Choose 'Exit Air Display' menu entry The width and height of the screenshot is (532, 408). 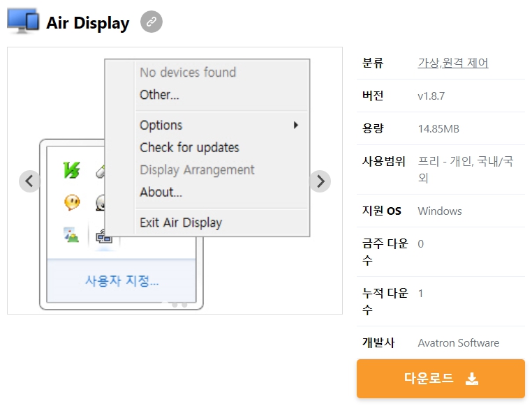coord(223,222)
